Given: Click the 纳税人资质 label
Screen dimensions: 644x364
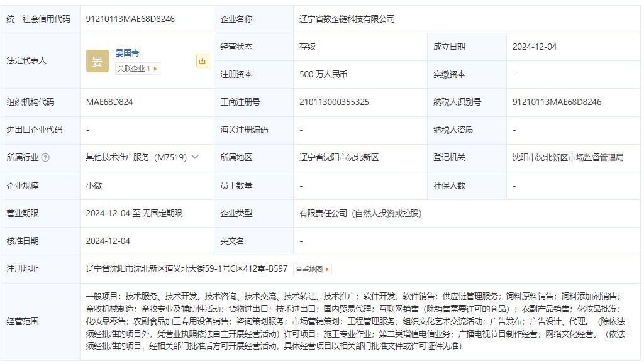Looking at the screenshot, I should [x=453, y=130].
